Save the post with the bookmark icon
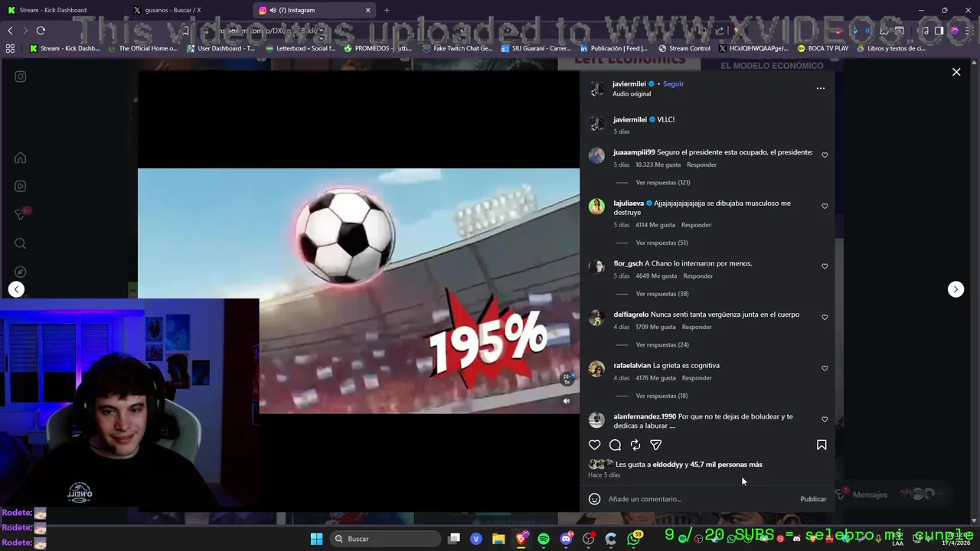The width and height of the screenshot is (980, 551). point(822,445)
